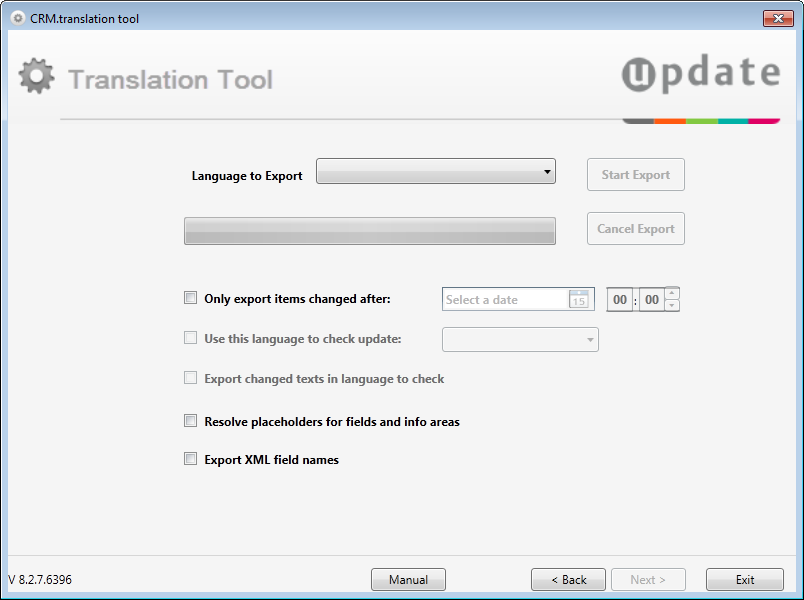
Task: Expand the language to check update combo box
Action: pyautogui.click(x=520, y=340)
